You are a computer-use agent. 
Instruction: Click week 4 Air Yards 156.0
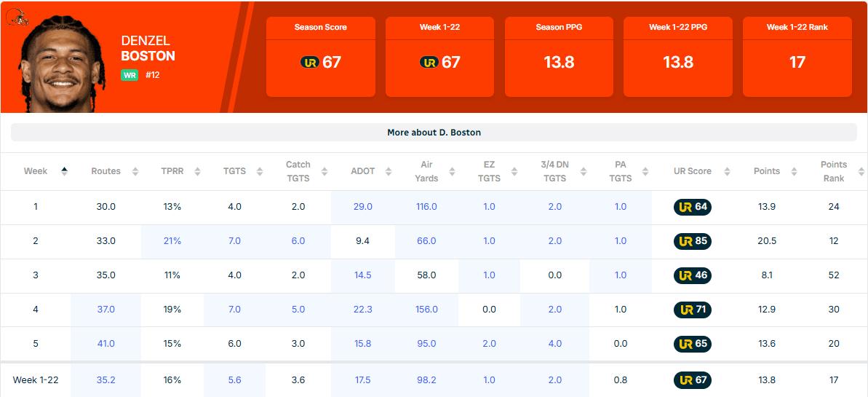(426, 310)
